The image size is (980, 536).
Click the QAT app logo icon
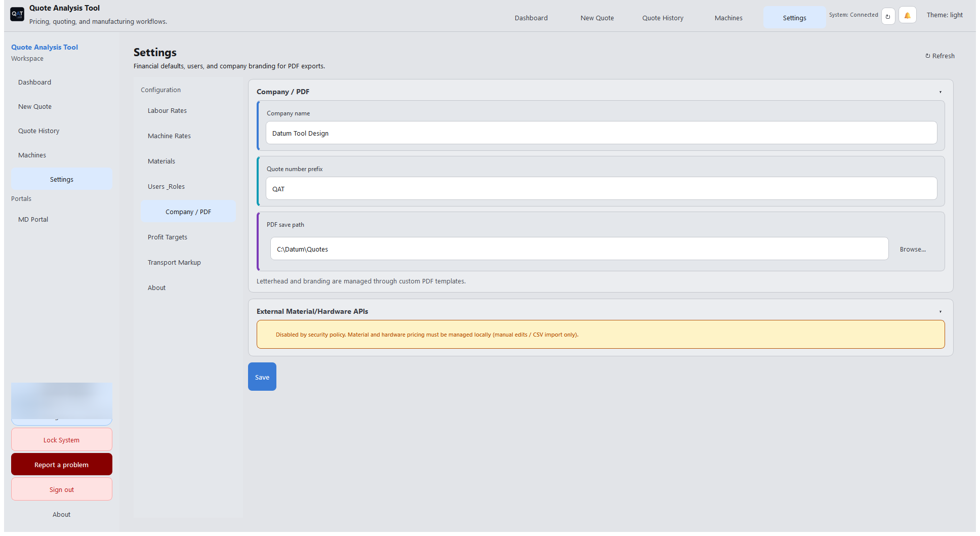tap(17, 14)
